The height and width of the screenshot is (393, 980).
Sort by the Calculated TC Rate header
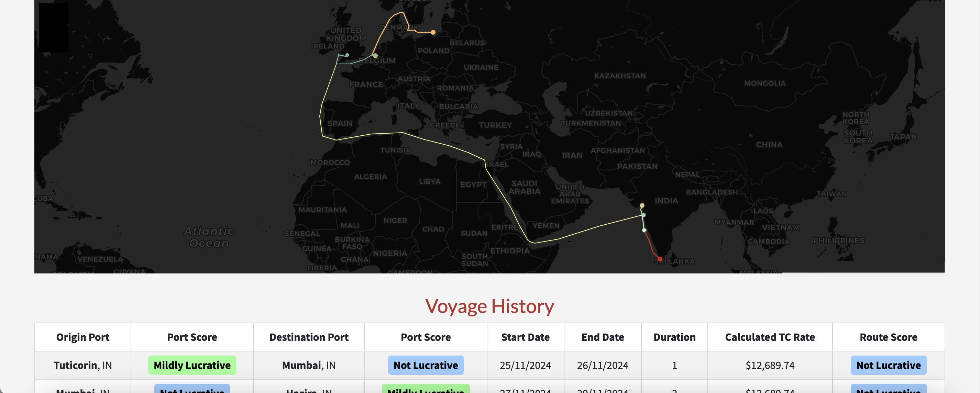coord(770,337)
